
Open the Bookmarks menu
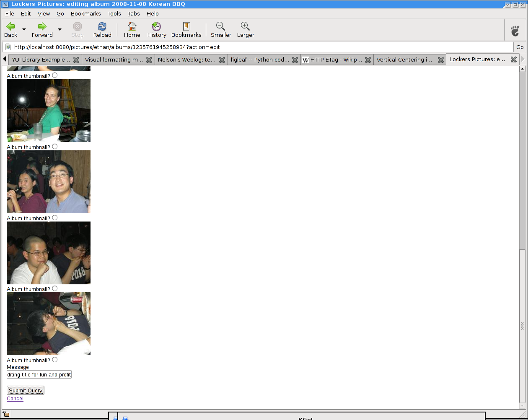pos(86,13)
